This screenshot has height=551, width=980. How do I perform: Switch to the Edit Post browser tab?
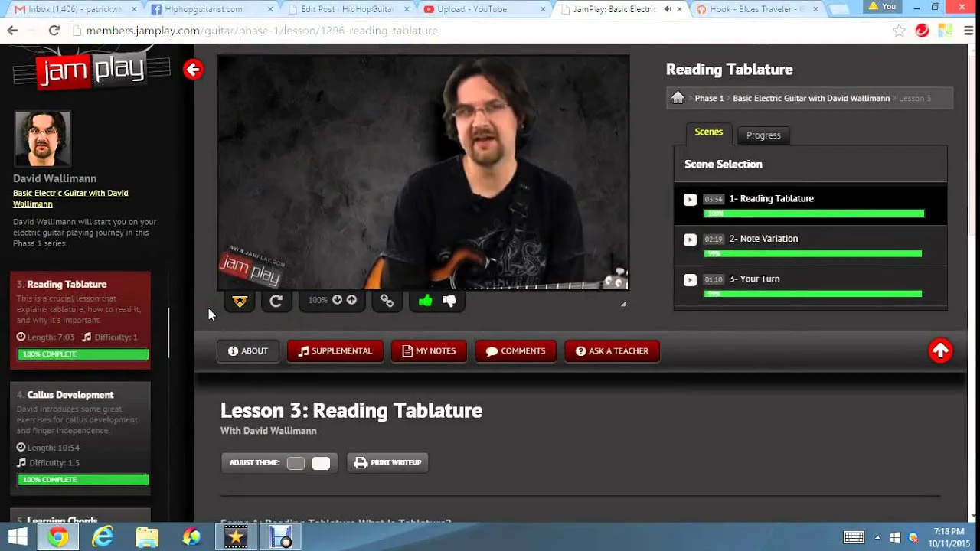coord(348,9)
